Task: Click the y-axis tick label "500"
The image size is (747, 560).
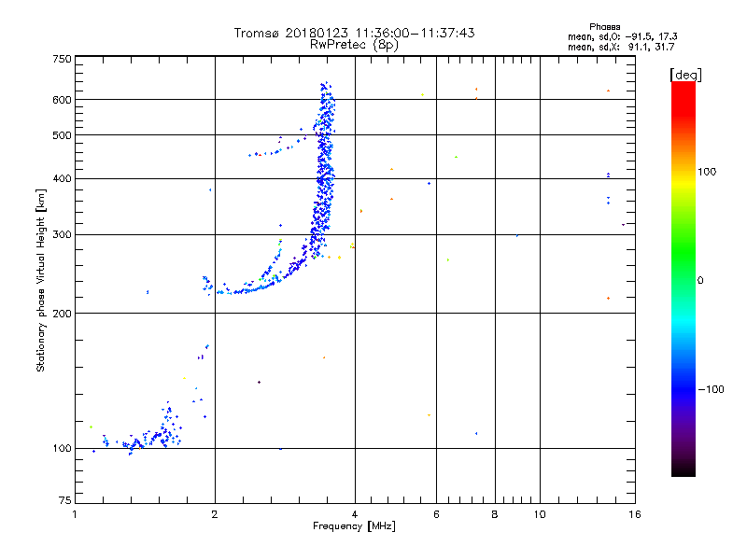Action: coord(62,135)
